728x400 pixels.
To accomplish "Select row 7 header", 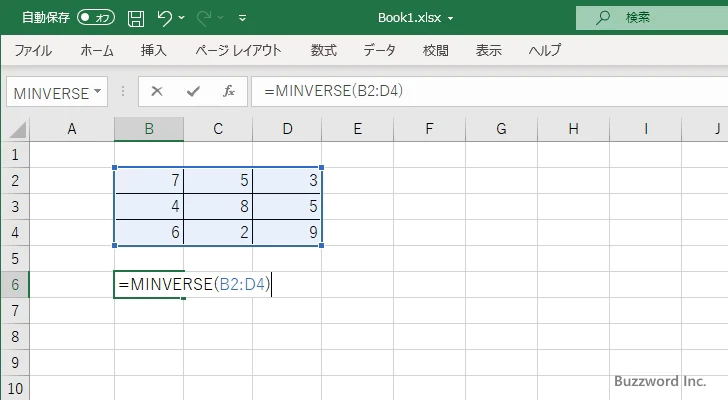I will click(15, 310).
